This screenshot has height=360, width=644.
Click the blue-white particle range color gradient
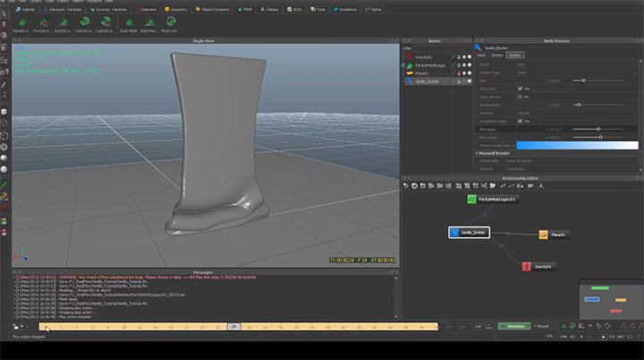pos(577,145)
